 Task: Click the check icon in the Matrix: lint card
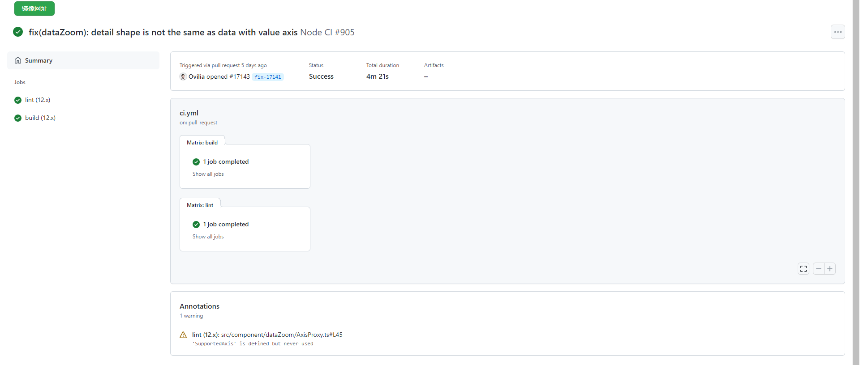[196, 225]
